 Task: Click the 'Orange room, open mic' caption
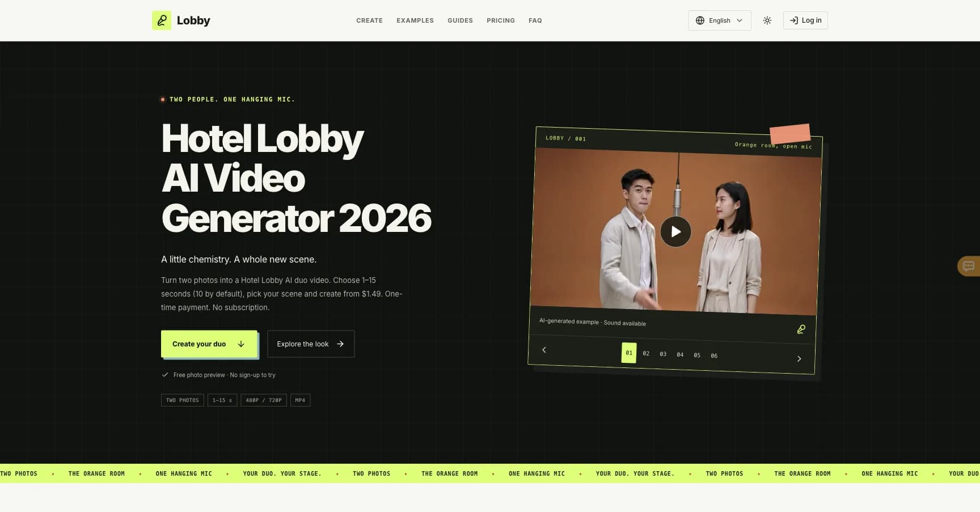click(x=774, y=146)
